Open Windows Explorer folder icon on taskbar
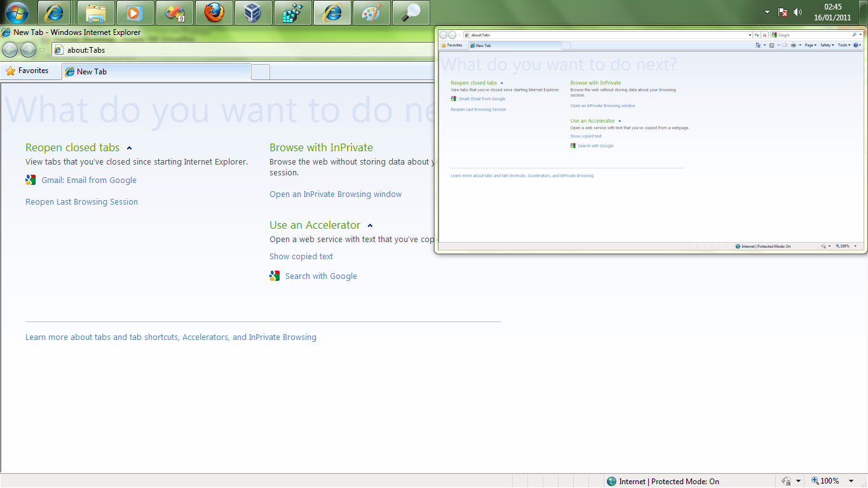Viewport: 868px width, 488px height. tap(96, 13)
